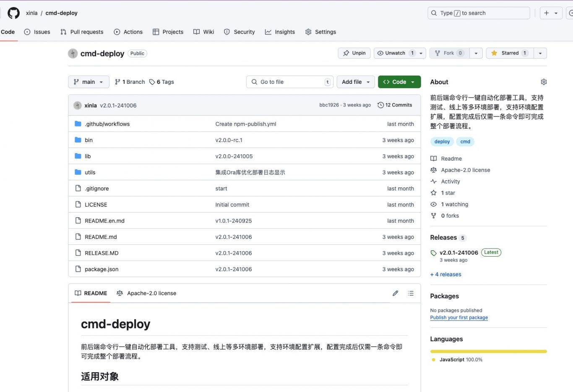Open the Issues tab

point(37,32)
